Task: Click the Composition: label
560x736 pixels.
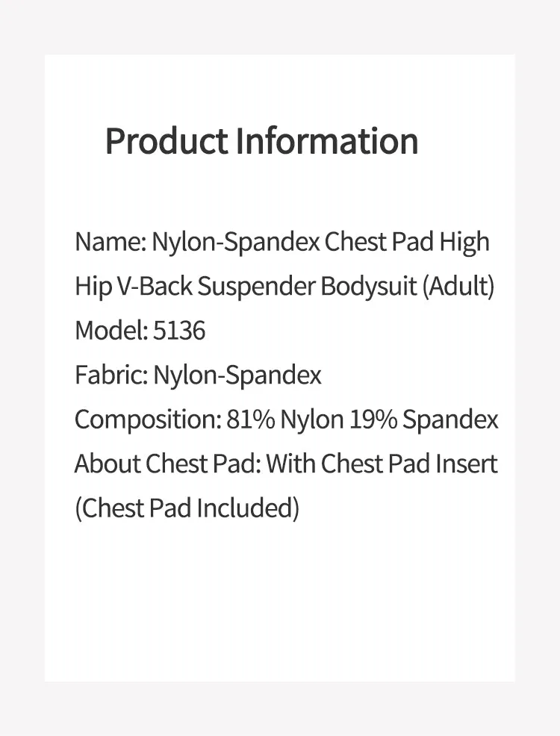Action: (x=148, y=420)
